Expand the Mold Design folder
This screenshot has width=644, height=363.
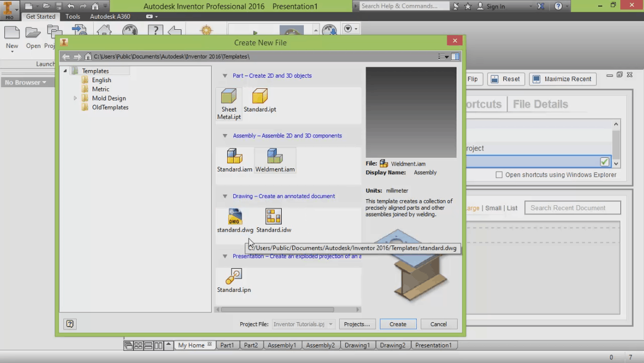(75, 98)
